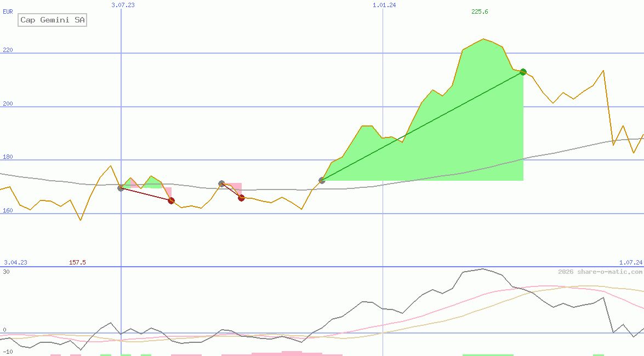
Task: Click the second red exit marker dot
Action: tap(241, 198)
